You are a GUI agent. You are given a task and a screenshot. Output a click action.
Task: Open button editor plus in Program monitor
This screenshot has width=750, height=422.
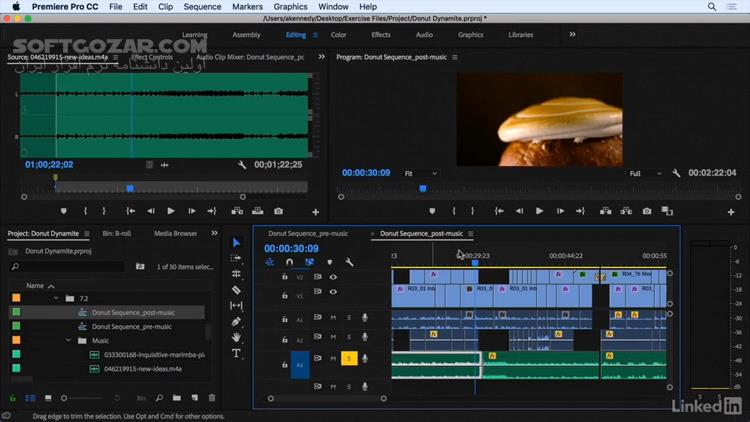point(731,211)
